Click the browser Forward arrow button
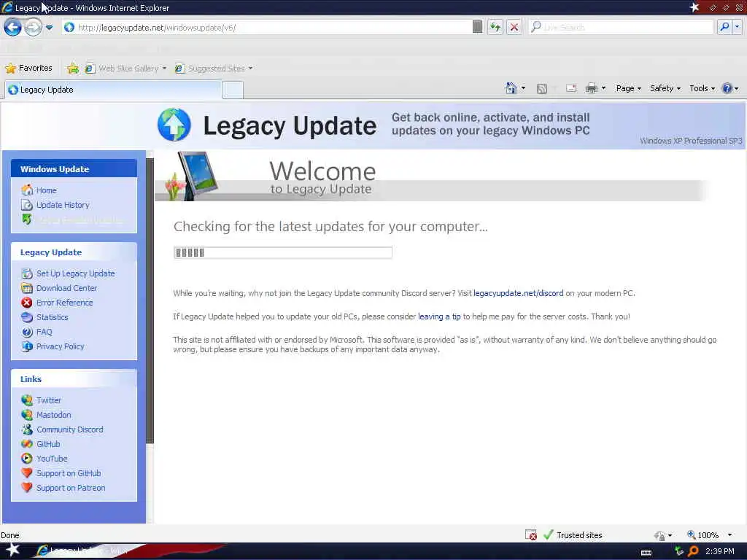747x560 pixels. pyautogui.click(x=33, y=27)
